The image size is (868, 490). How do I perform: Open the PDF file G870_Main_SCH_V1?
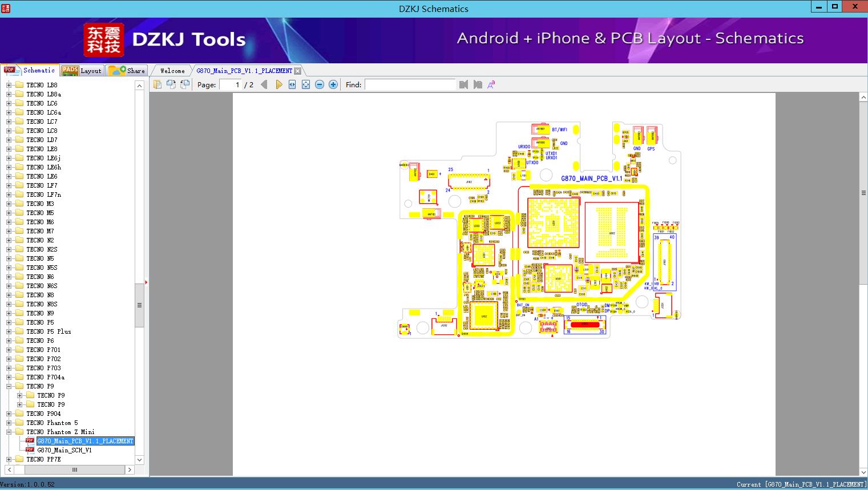(64, 450)
